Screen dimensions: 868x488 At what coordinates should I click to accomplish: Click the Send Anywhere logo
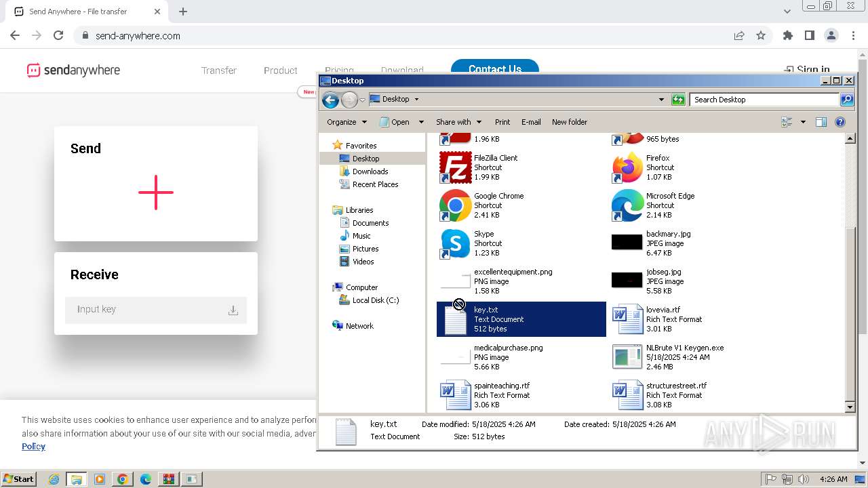73,70
